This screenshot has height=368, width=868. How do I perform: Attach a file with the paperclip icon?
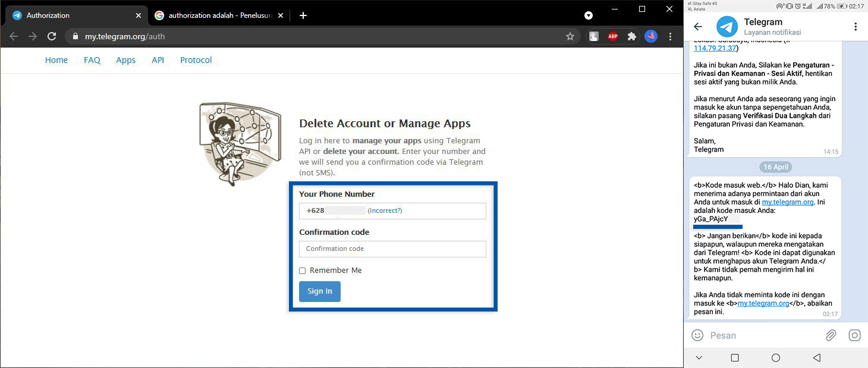click(x=831, y=335)
